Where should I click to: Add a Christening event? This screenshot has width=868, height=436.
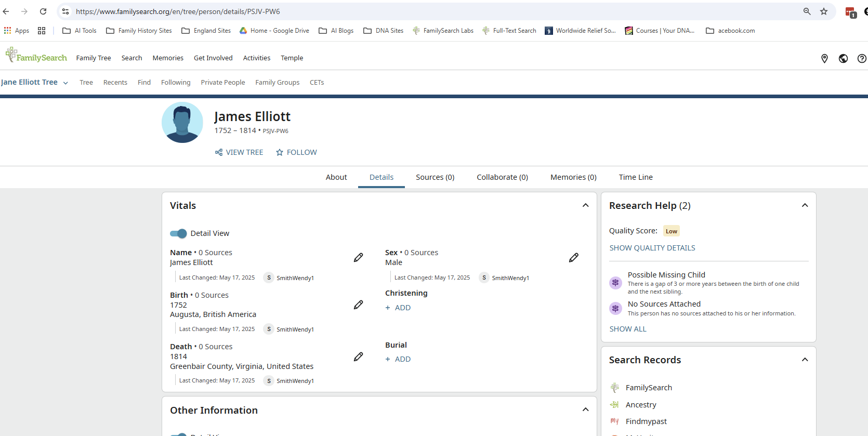398,308
